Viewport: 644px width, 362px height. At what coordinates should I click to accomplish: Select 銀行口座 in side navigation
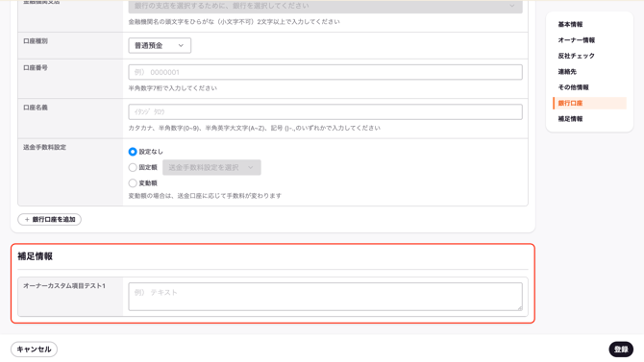(x=590, y=103)
